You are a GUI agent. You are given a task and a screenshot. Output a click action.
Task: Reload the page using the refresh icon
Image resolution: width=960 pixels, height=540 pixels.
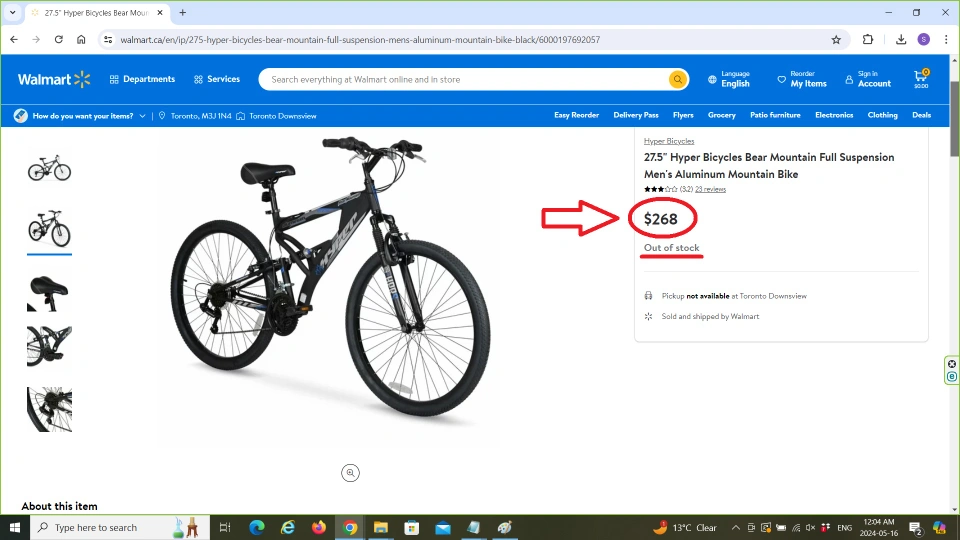tap(59, 40)
